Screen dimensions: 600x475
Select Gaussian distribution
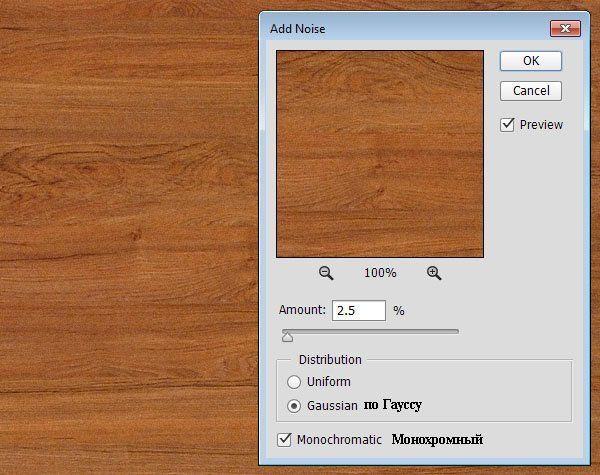click(294, 406)
